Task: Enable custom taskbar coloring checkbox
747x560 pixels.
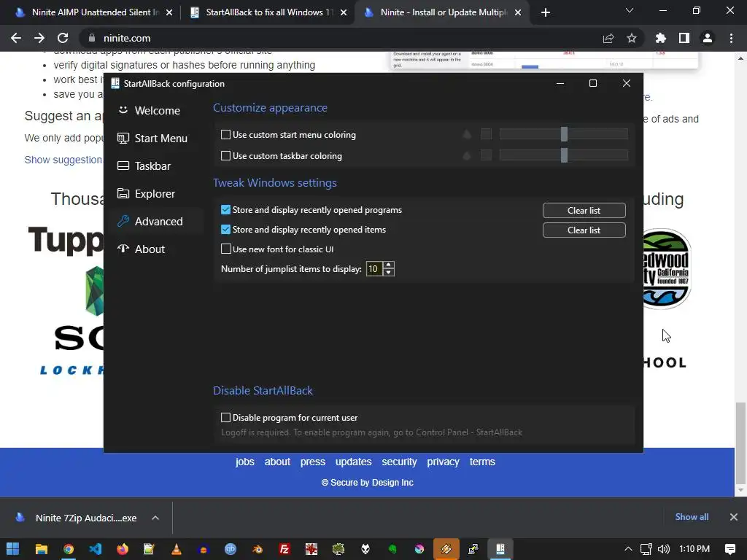Action: 226,156
